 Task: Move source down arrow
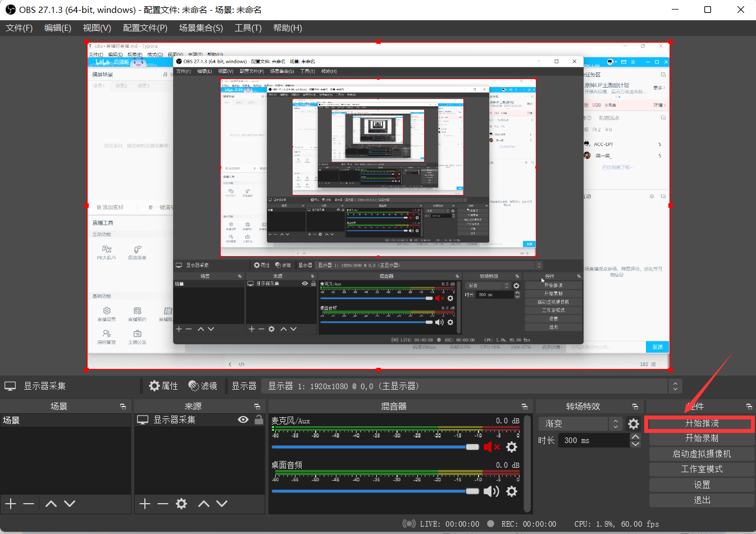[x=222, y=504]
